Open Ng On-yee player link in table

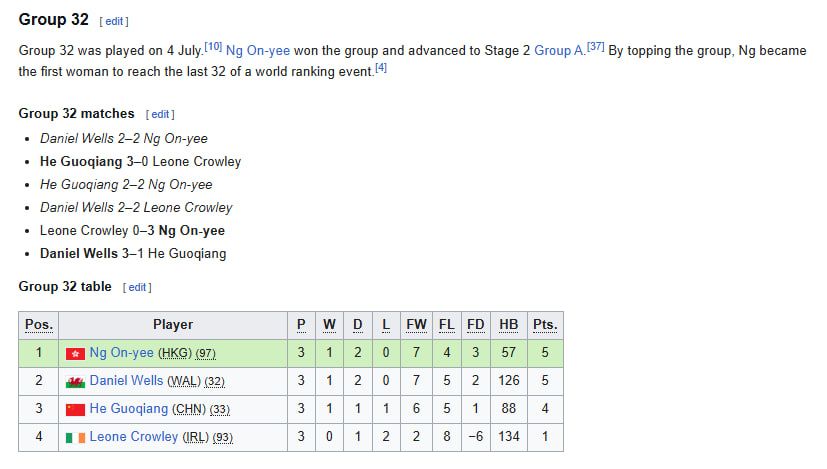(121, 352)
